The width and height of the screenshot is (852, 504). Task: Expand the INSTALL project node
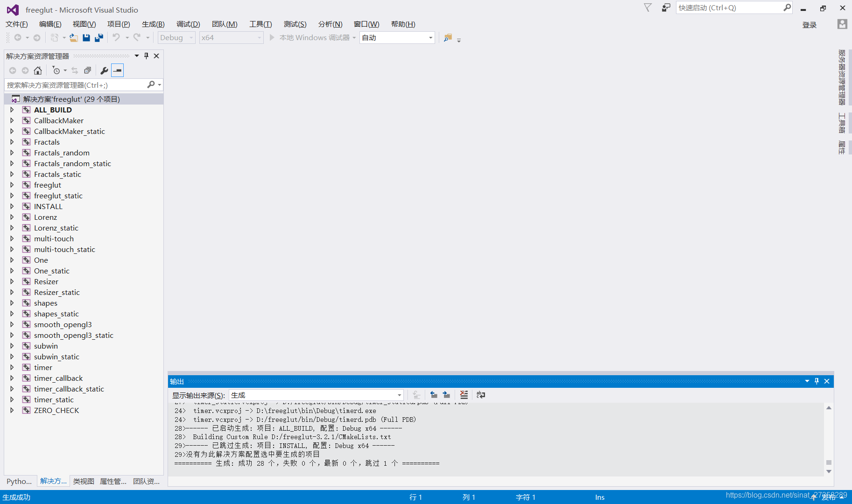[12, 206]
